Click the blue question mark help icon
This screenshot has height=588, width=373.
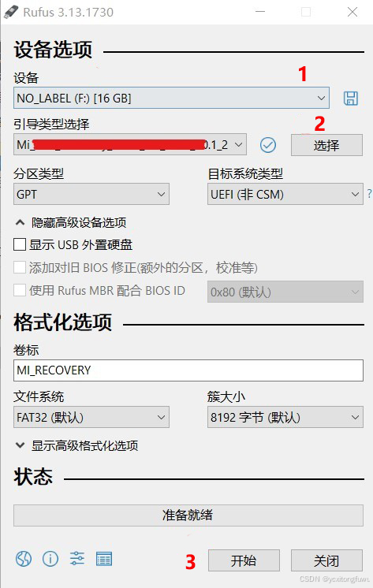(369, 193)
